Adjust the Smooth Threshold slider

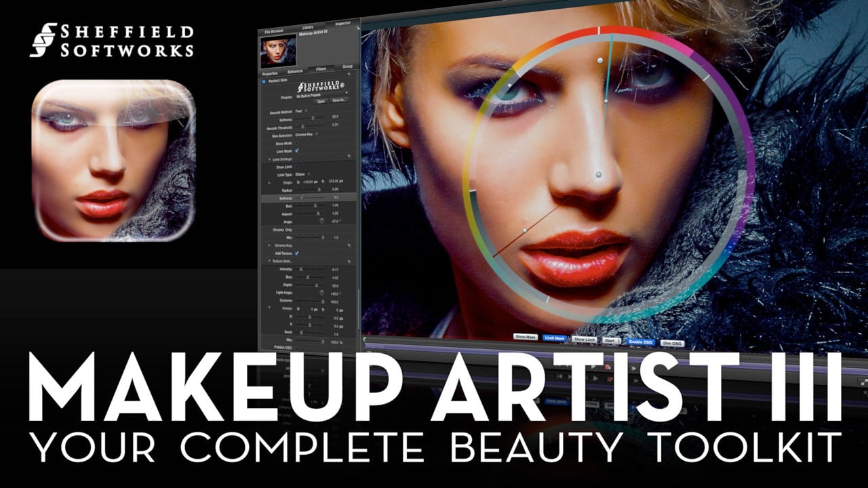coord(310,127)
